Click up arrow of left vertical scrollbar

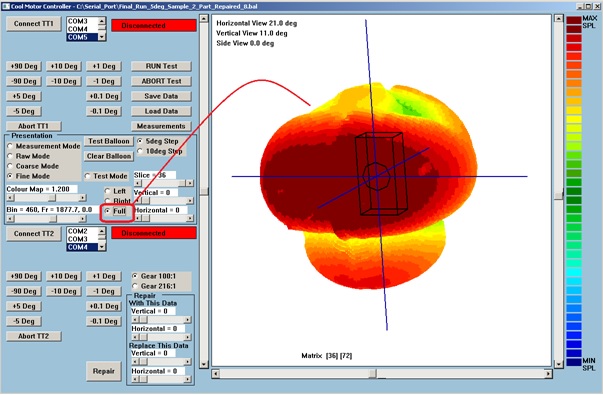(x=204, y=18)
